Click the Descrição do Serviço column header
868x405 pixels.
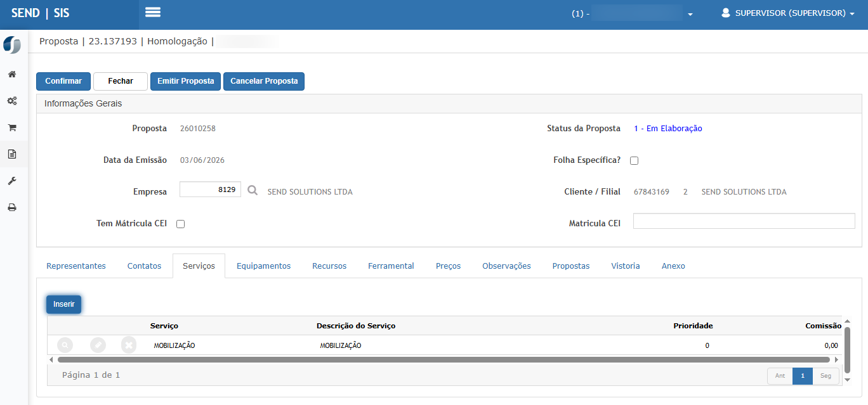[x=356, y=326]
